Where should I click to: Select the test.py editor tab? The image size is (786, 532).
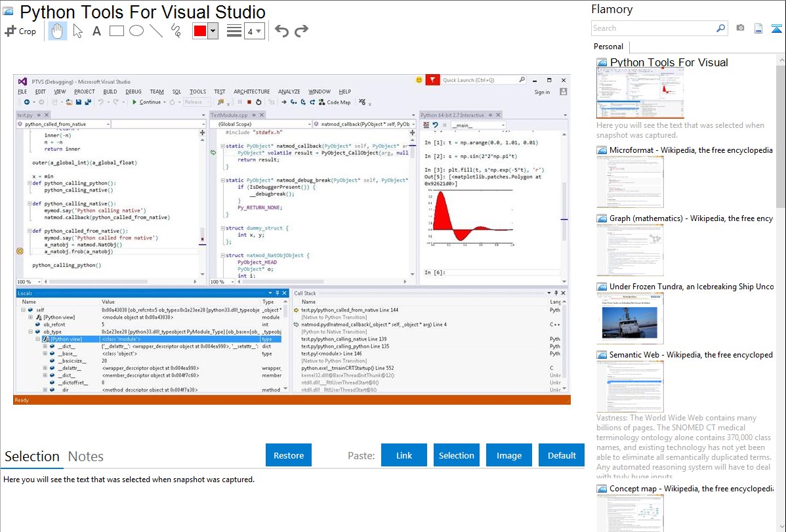(x=33, y=115)
